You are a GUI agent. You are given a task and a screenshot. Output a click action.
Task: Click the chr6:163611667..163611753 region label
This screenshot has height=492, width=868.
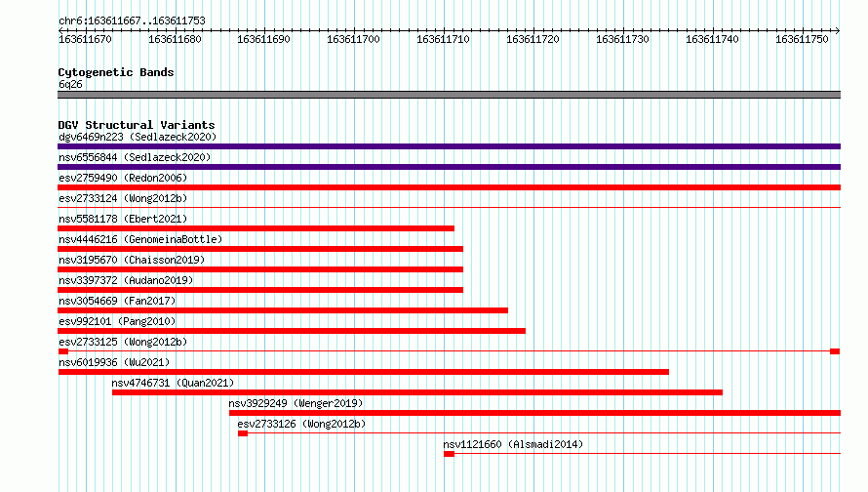pyautogui.click(x=132, y=20)
